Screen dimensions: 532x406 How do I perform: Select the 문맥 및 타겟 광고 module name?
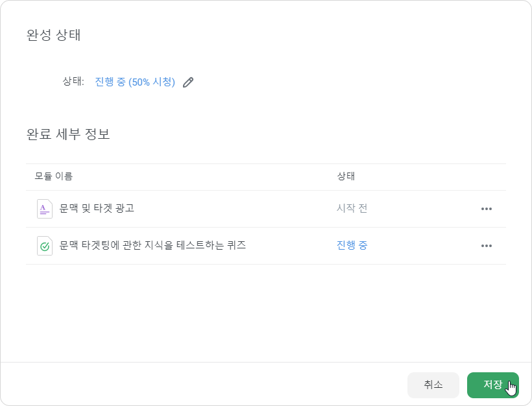[97, 208]
